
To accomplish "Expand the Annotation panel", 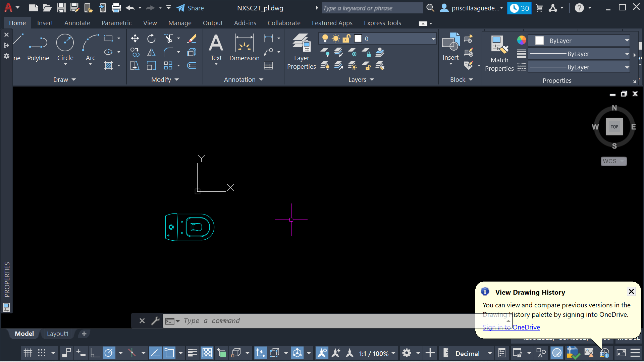I will point(244,80).
